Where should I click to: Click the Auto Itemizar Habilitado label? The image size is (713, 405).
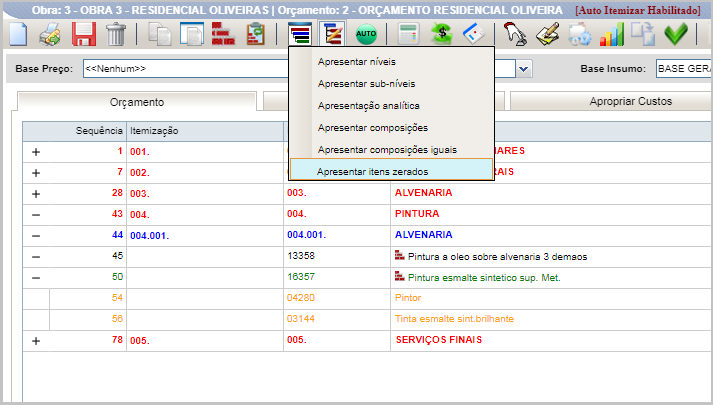638,10
